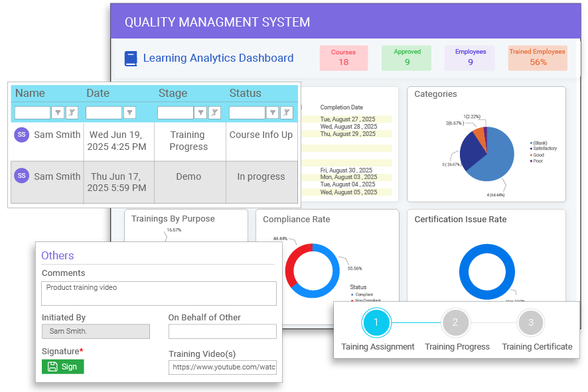588x392 pixels.
Task: Click the blue book icon beside Learning Analytics Dashboard
Action: [x=130, y=58]
